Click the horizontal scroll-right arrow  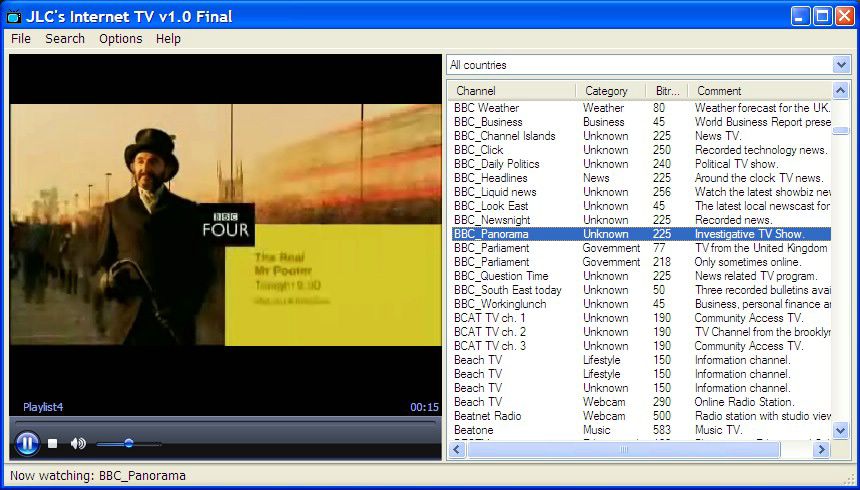click(821, 450)
